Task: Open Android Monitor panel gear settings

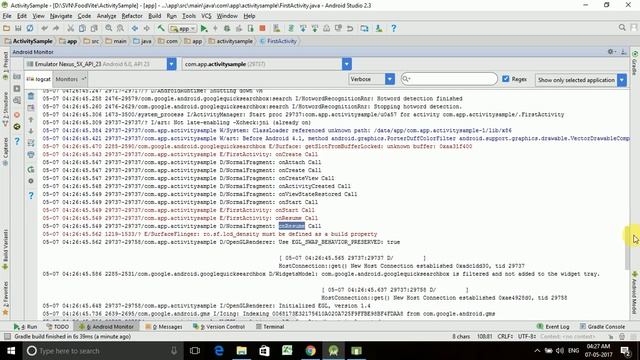Action: 611,52
